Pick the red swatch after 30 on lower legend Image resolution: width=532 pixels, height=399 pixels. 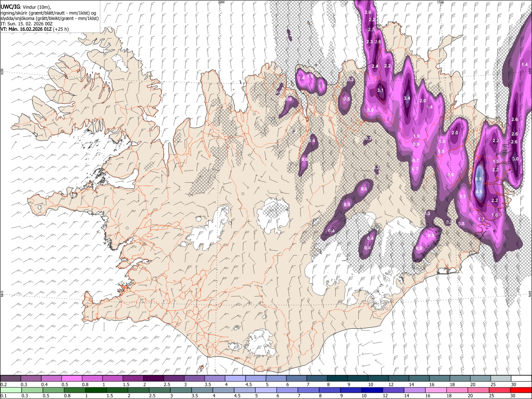click(521, 390)
